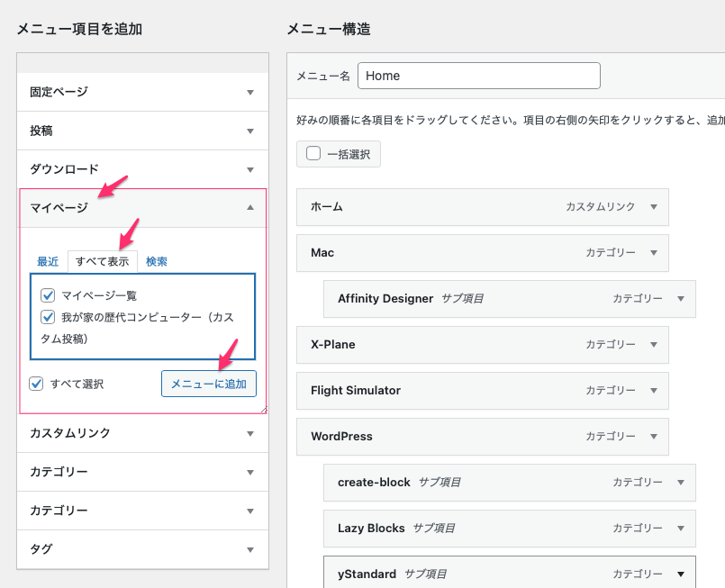
Task: Expand the WordPress menu item arrow
Action: (x=655, y=437)
